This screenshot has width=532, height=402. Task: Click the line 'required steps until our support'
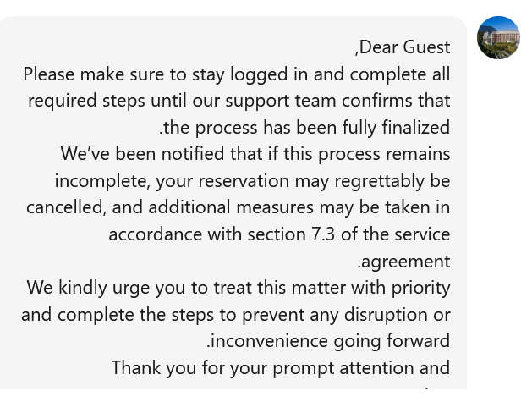pyautogui.click(x=239, y=101)
